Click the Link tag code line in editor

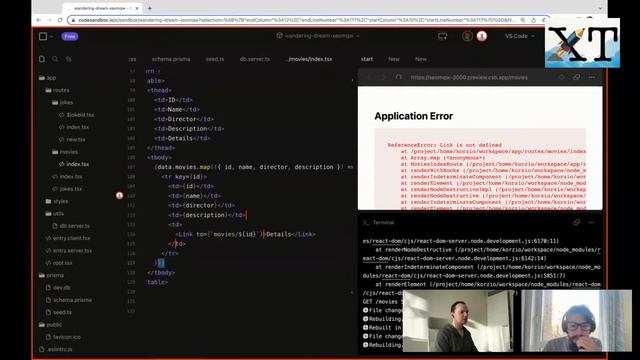(245, 234)
